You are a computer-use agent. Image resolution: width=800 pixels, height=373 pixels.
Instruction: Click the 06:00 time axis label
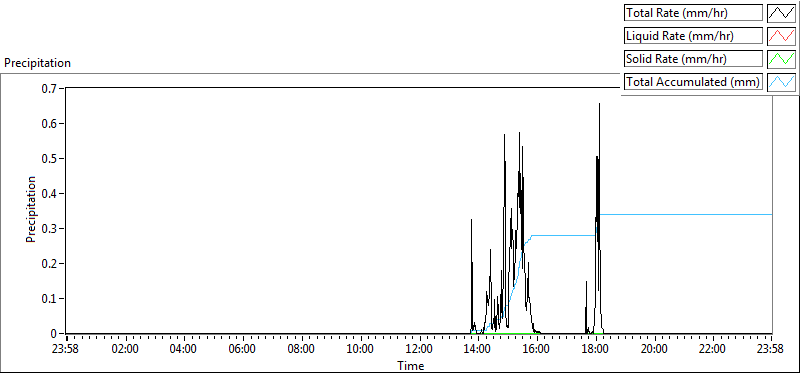click(x=242, y=350)
